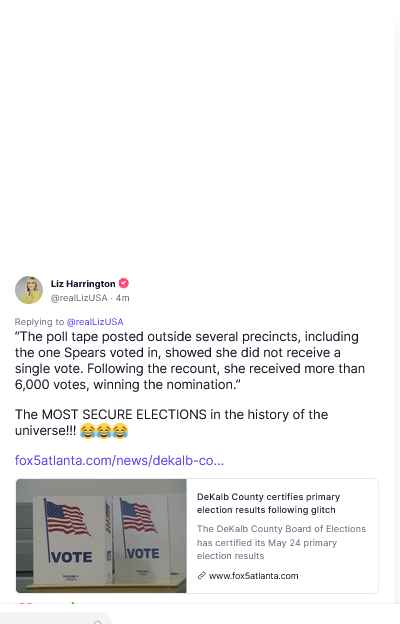This screenshot has height=624, width=400.
Task: Open the VOTE flags preview thumbnail
Action: pos(101,536)
